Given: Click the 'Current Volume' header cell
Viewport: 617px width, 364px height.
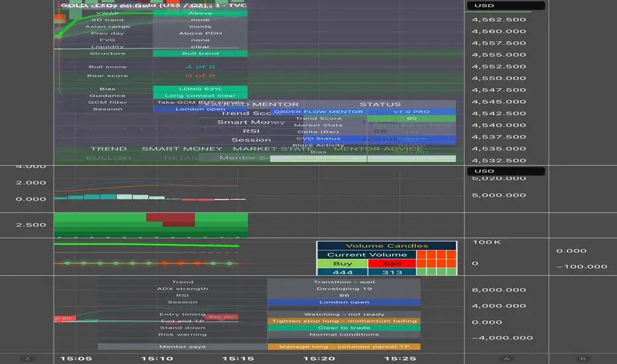Looking at the screenshot, I should [x=367, y=255].
